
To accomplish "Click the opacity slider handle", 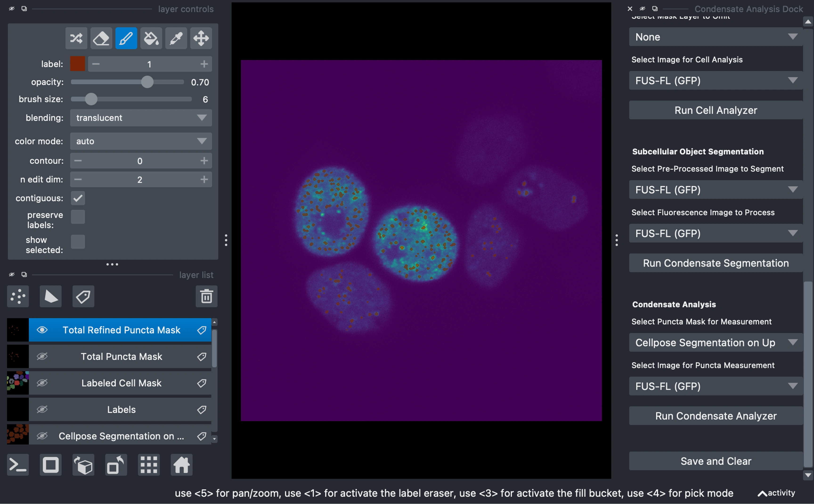I will [147, 82].
